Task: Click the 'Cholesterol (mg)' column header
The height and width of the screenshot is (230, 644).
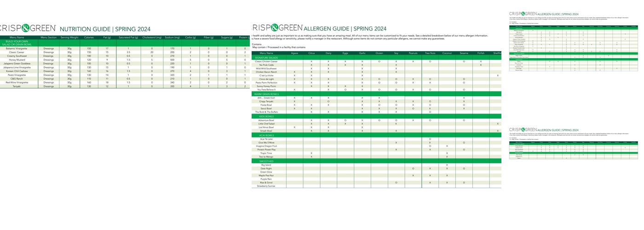Action: coord(152,37)
